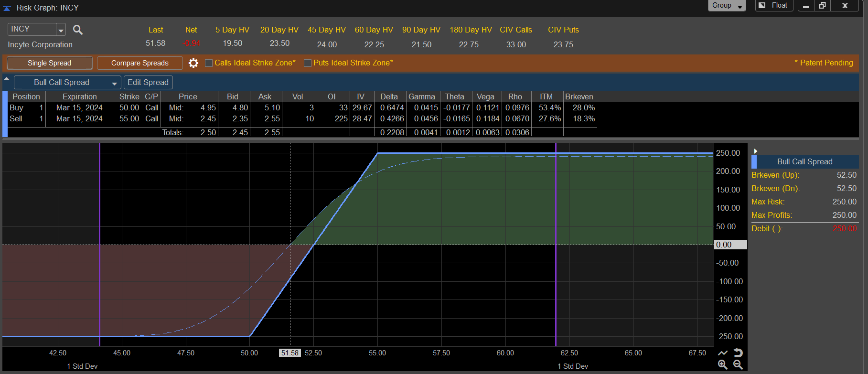868x374 pixels.
Task: Toggle the line chart style icon
Action: tap(723, 353)
